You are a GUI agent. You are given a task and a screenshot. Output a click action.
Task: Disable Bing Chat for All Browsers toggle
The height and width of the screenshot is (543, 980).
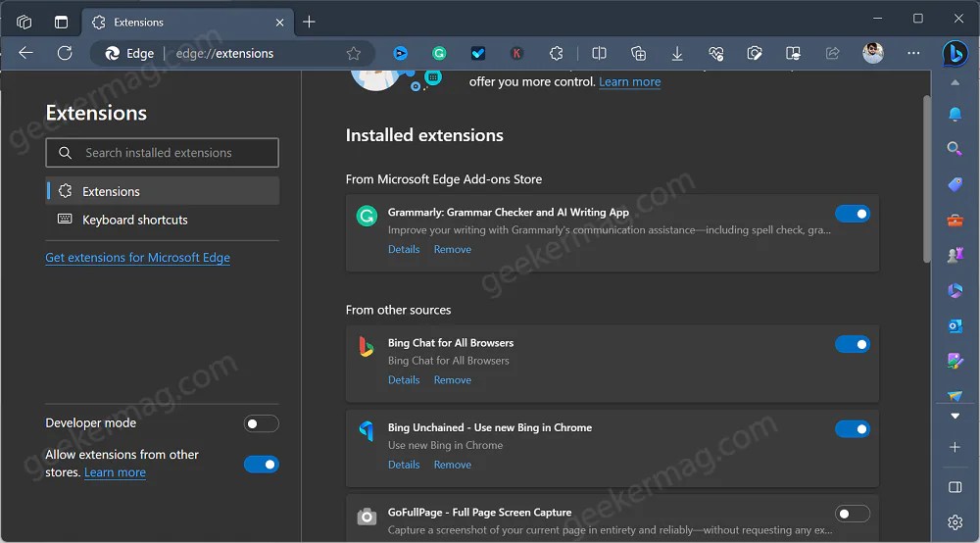853,344
